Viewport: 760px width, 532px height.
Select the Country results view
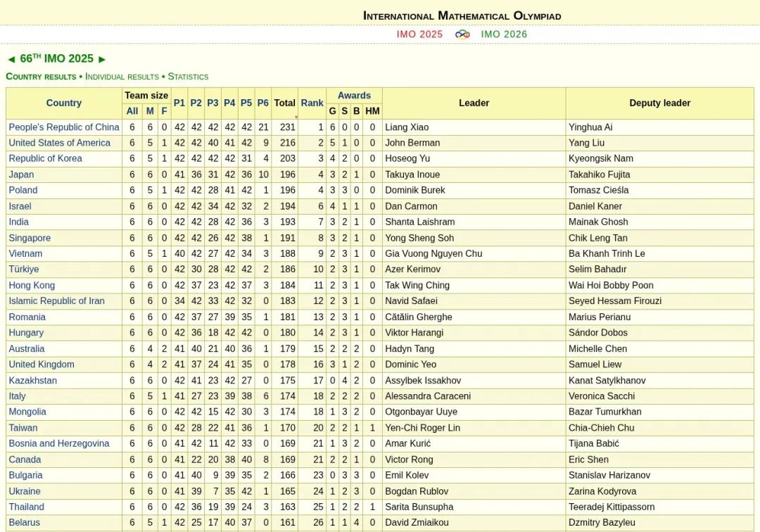(x=41, y=76)
